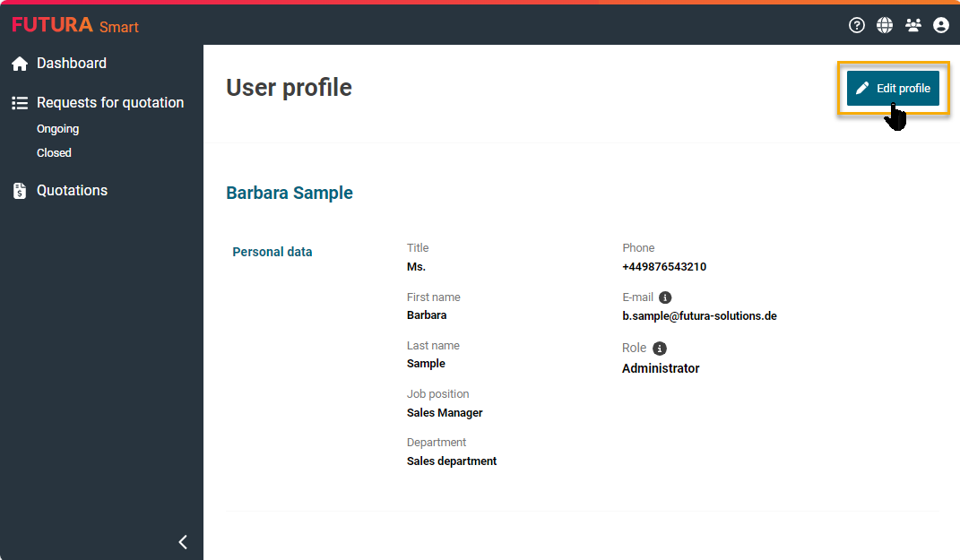The image size is (960, 560).
Task: Click the b.sample@futura-solutions.de e-mail address
Action: click(699, 315)
